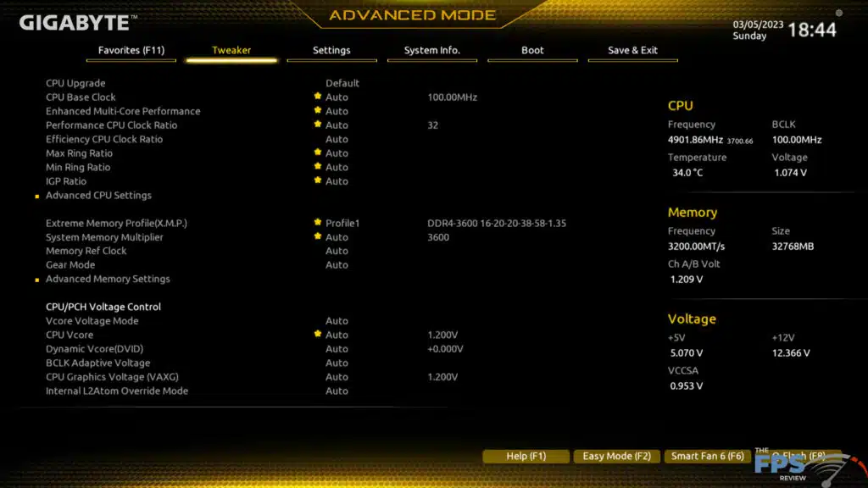Click the 3200.00MT/s memory frequency reading
Viewport: 868px width, 488px height.
point(696,247)
